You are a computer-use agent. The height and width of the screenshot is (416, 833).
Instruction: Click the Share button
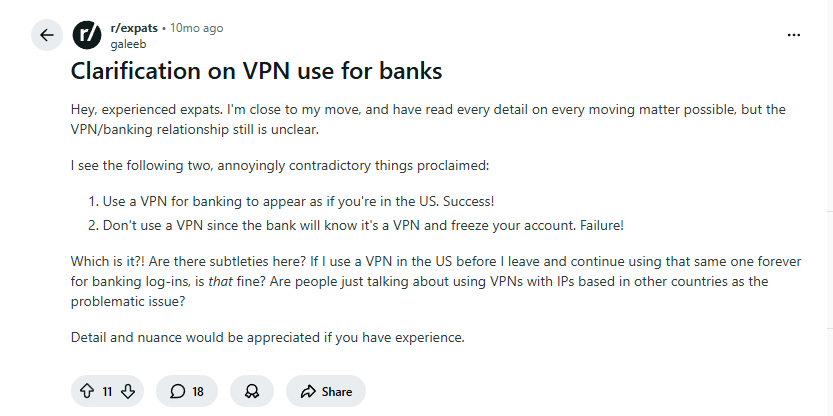(326, 391)
